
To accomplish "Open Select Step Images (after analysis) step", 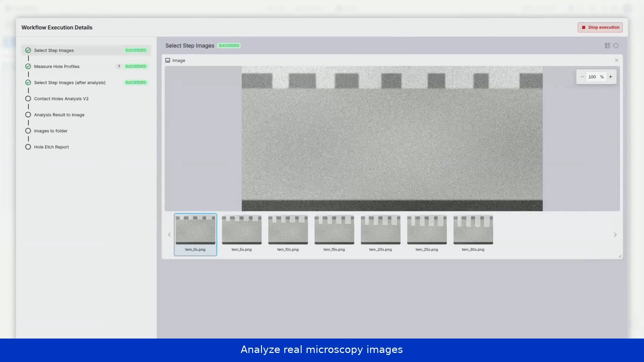I will [86, 82].
